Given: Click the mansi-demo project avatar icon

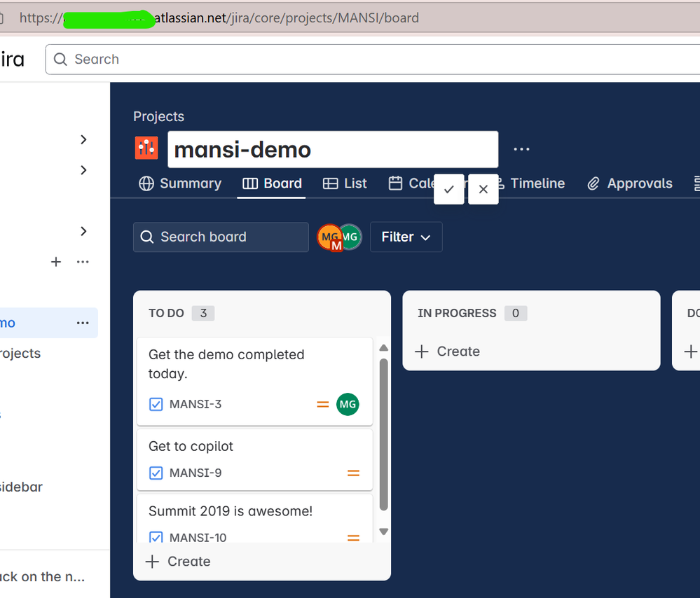Looking at the screenshot, I should click(146, 148).
